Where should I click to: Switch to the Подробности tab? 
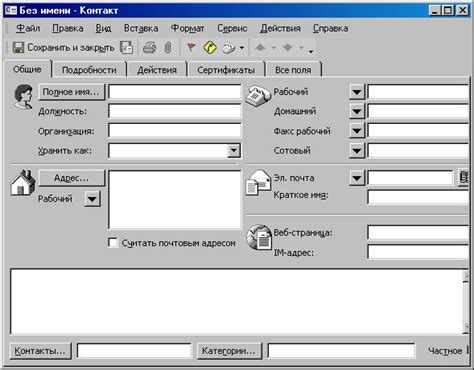coord(89,70)
